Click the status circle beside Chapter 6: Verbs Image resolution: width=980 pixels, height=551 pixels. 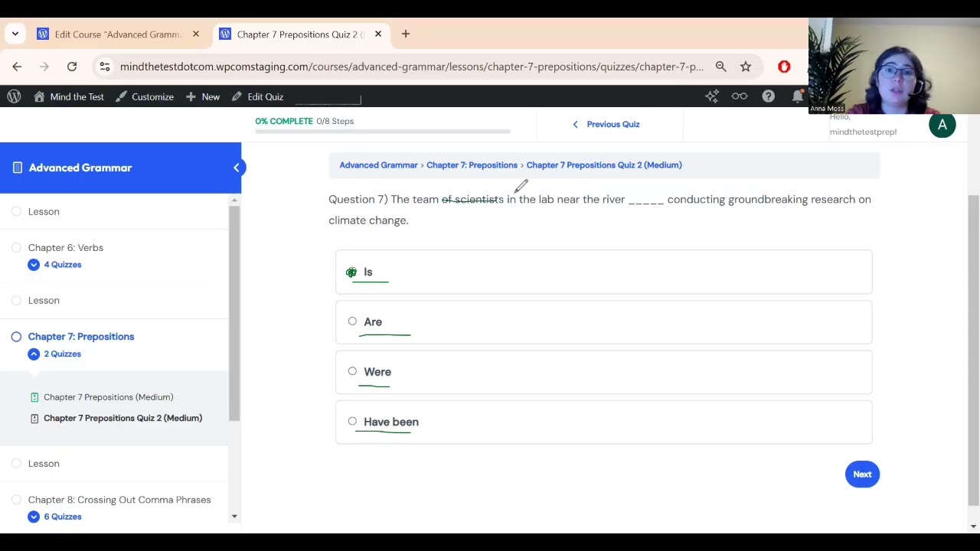[x=16, y=247]
